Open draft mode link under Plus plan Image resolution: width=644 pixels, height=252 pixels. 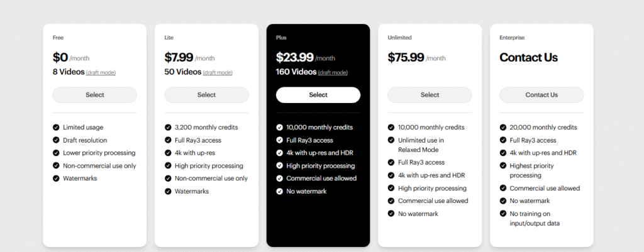tap(333, 73)
